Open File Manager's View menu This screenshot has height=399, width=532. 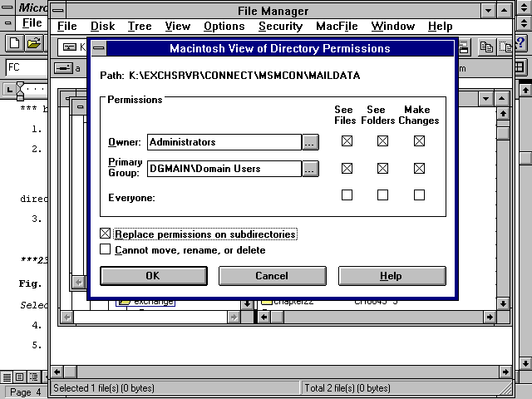tap(178, 26)
